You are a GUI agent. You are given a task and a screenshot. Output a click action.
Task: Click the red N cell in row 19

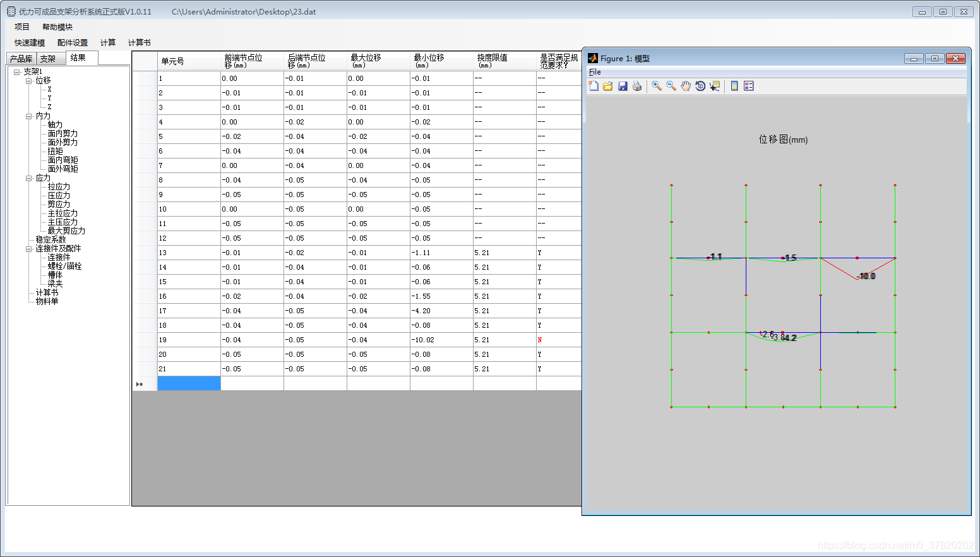[559, 340]
